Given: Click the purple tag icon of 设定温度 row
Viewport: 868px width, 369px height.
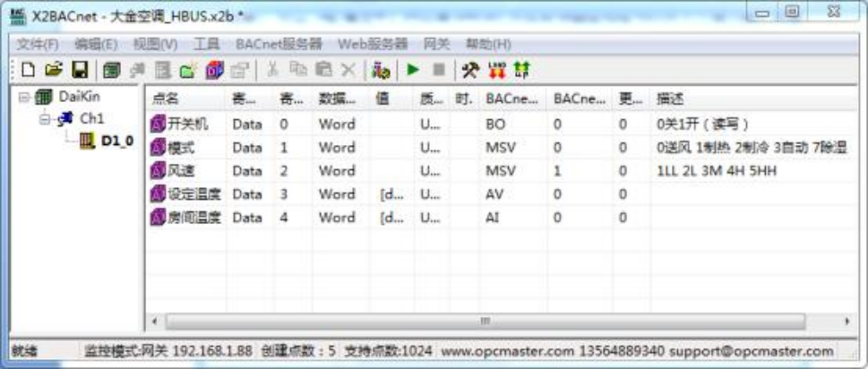Looking at the screenshot, I should pos(158,194).
